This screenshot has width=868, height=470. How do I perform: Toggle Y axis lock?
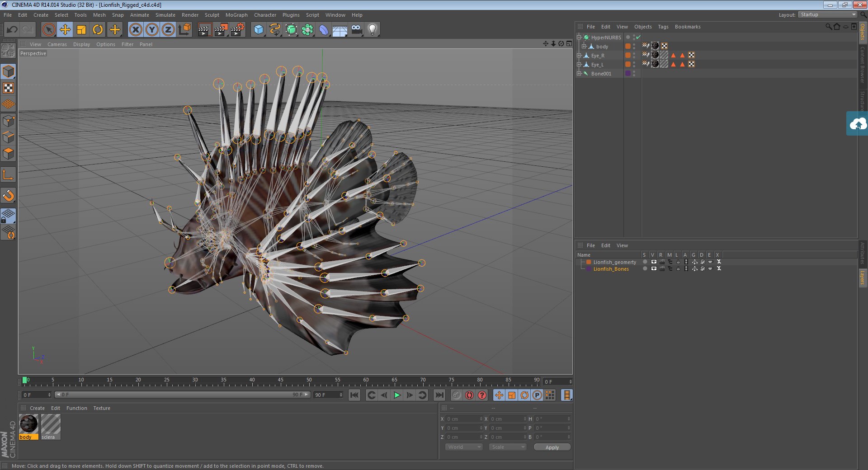tap(152, 30)
